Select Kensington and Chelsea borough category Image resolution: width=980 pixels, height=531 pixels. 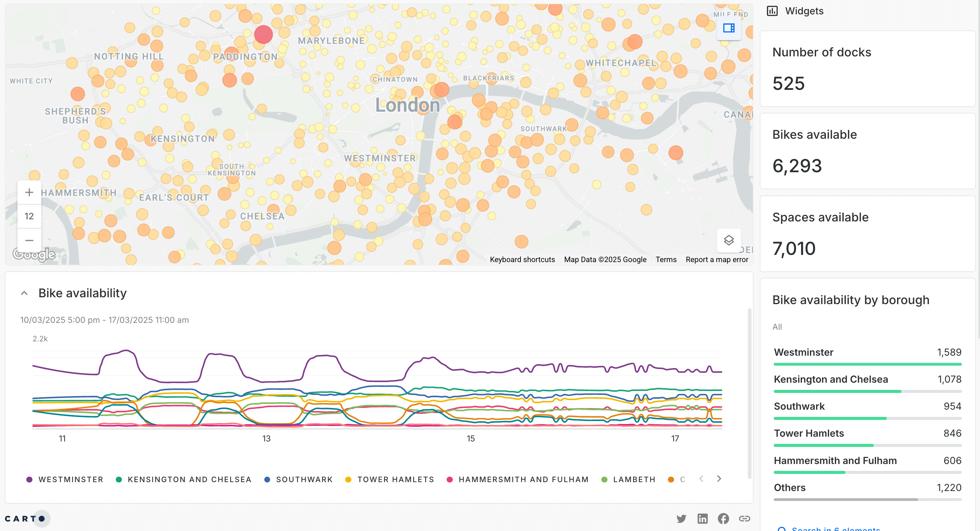coord(830,379)
